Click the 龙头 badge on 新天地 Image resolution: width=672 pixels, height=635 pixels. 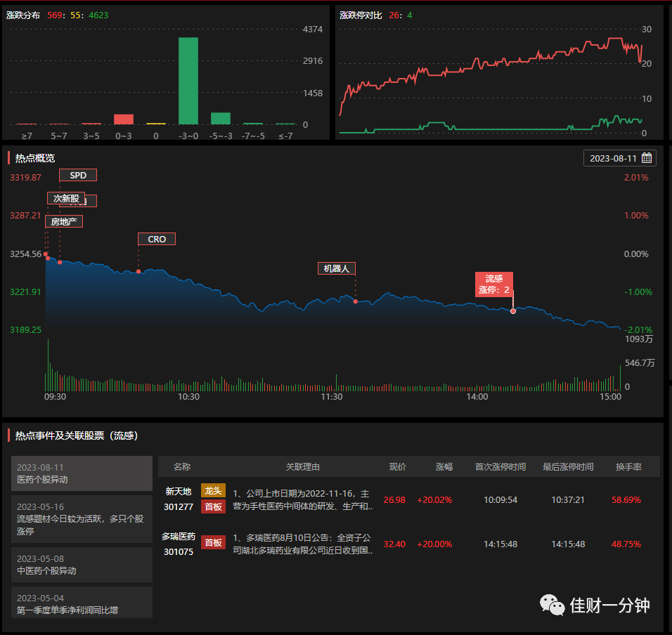(213, 491)
